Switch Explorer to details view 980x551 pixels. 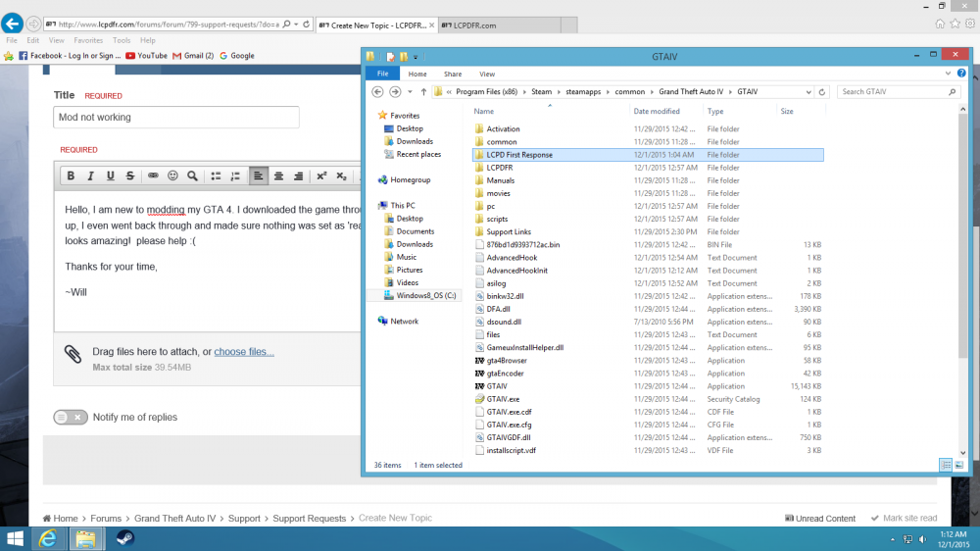[946, 465]
